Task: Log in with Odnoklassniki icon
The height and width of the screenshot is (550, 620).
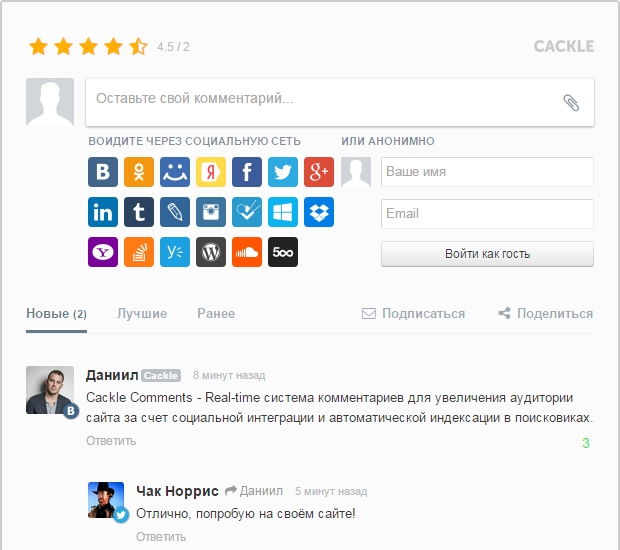Action: 139,172
